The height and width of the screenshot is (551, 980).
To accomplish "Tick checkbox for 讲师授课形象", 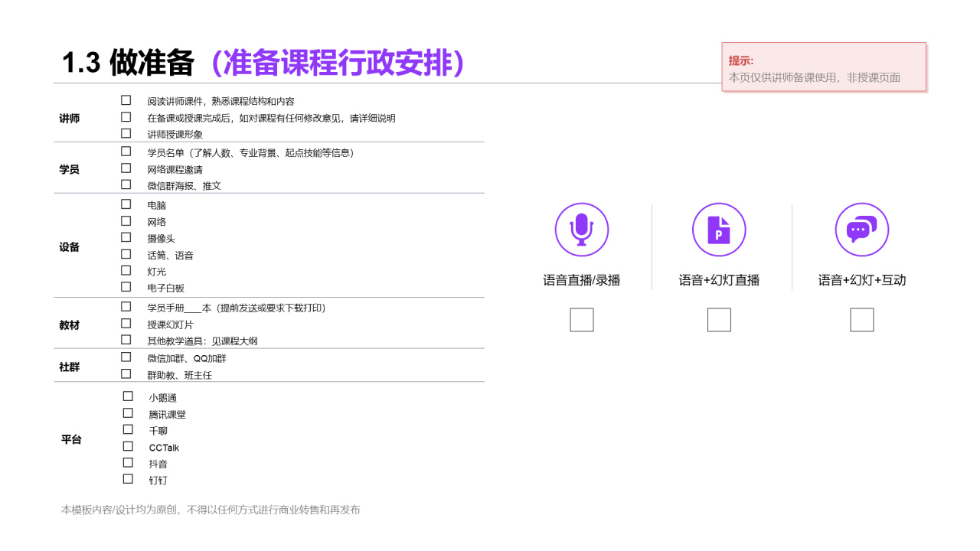I will pos(126,133).
